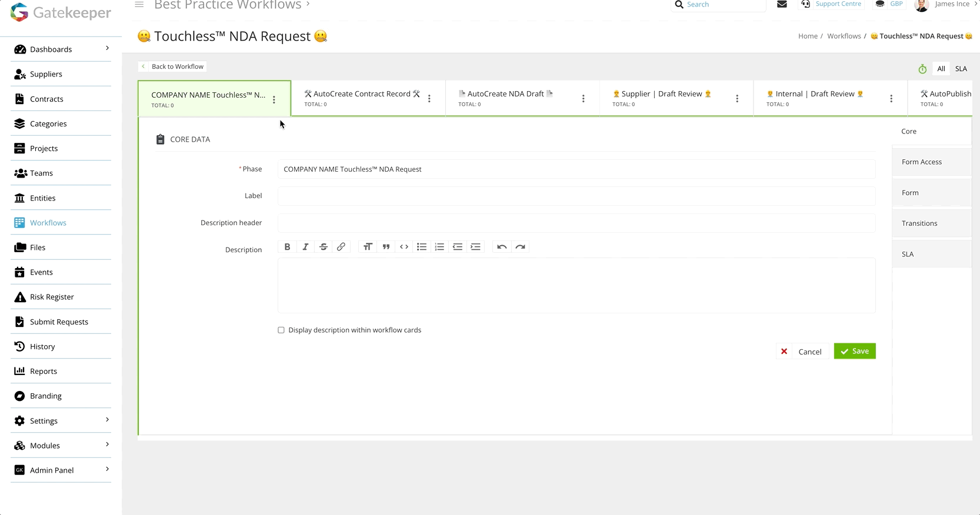Apply bold formatting in description editor
The image size is (980, 515).
(287, 247)
